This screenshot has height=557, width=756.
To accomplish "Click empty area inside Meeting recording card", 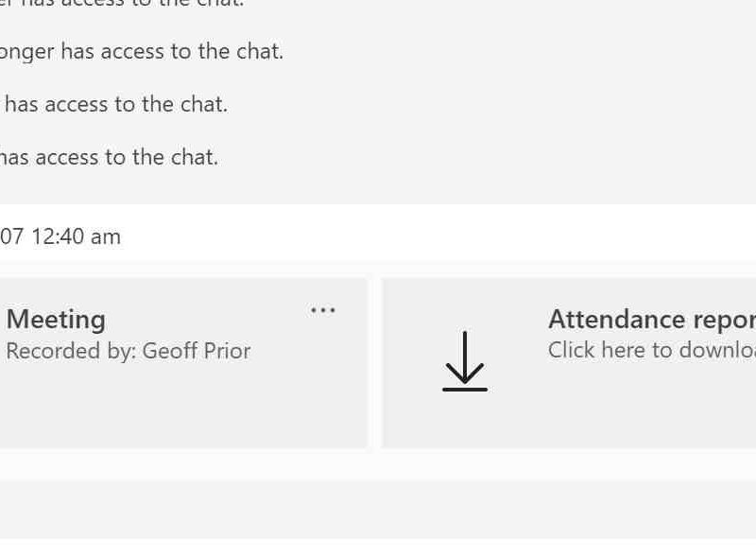I will 183,406.
